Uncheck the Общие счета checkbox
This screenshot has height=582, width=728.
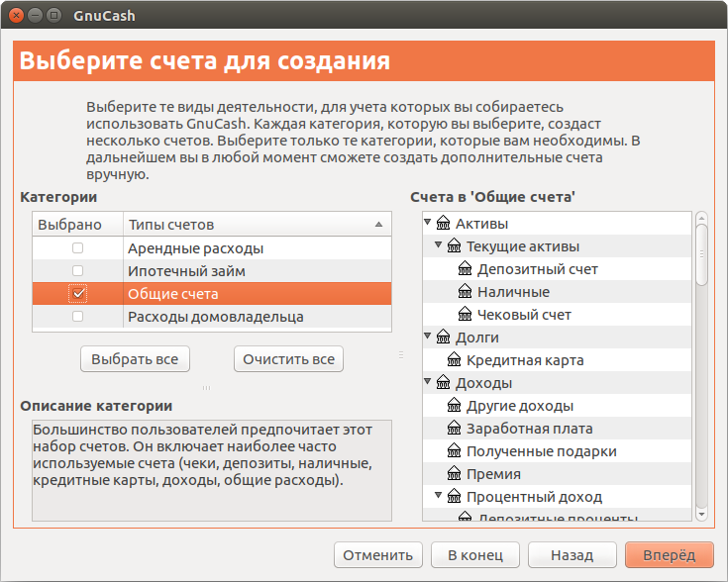tap(77, 293)
